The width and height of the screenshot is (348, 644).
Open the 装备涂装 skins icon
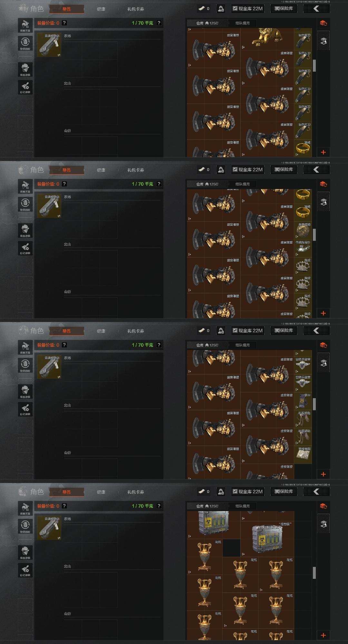(x=25, y=70)
